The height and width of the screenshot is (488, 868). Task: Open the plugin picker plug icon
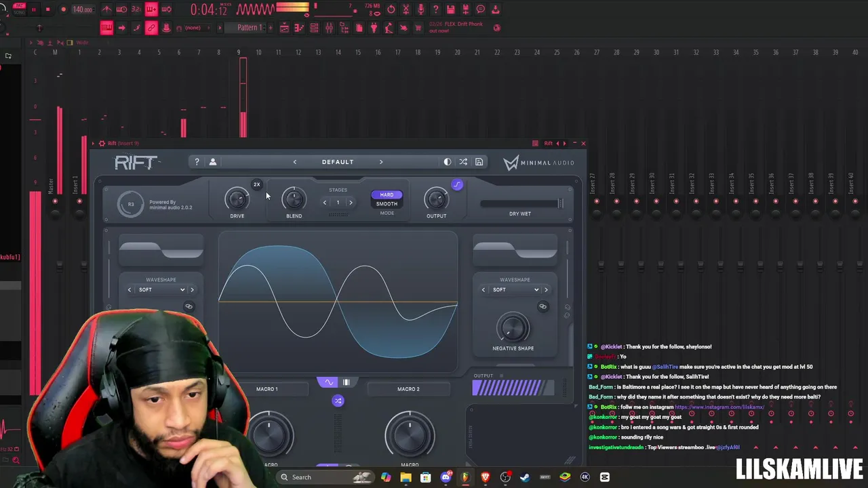[x=374, y=28]
